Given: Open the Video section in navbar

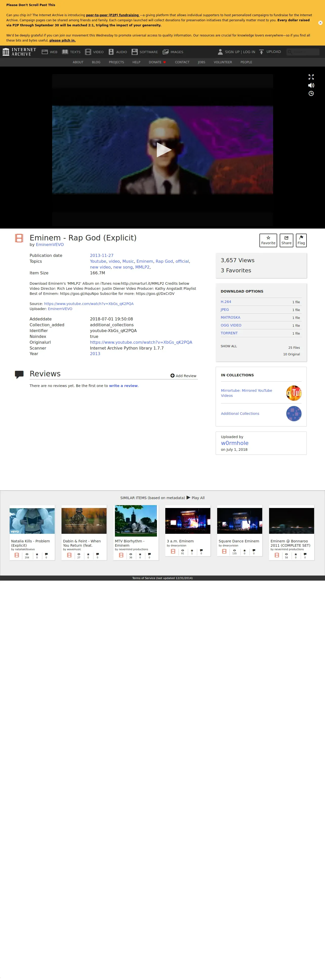Looking at the screenshot, I should (94, 52).
